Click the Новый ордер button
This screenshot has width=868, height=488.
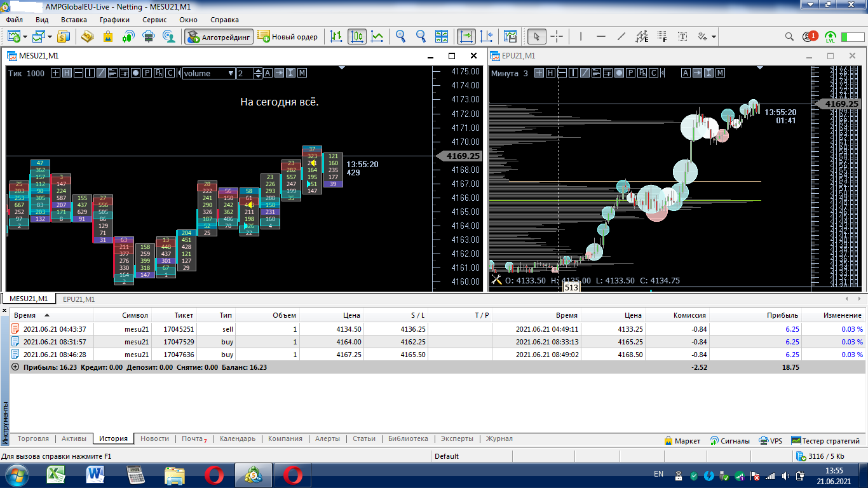288,37
